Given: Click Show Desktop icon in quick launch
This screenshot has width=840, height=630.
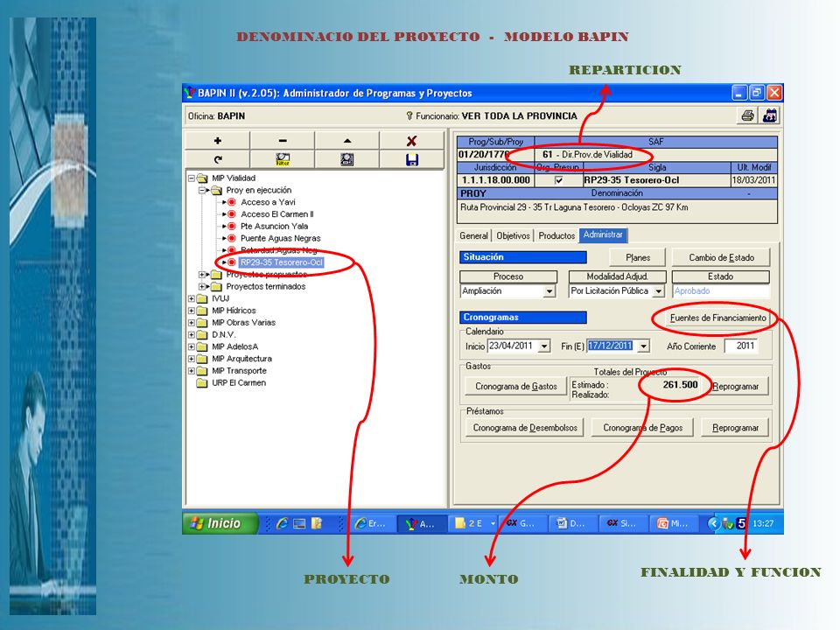Looking at the screenshot, I should pyautogui.click(x=299, y=523).
